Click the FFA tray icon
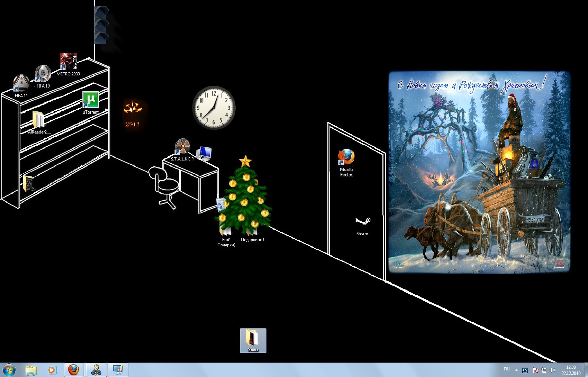The image size is (588, 377). (525, 370)
